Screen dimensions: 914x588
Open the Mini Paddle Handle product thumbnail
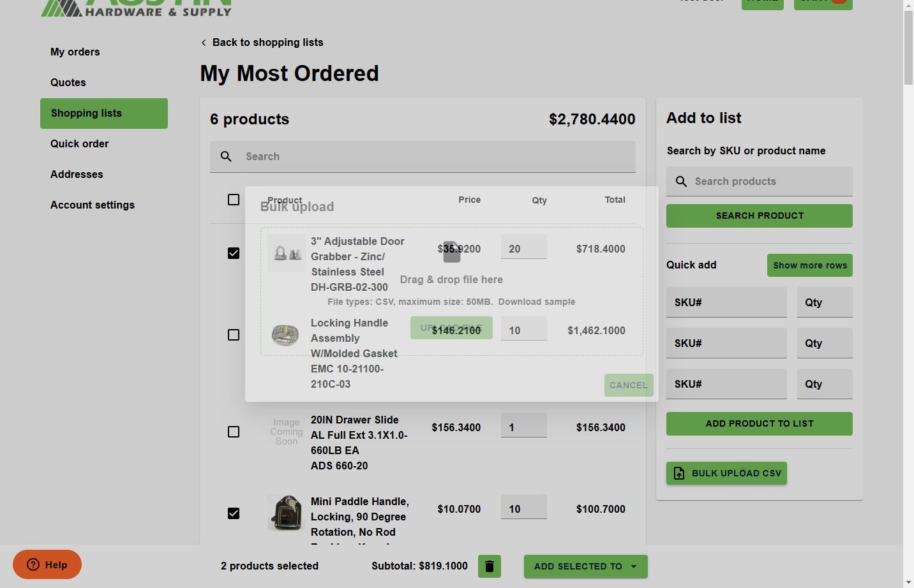coord(286,513)
